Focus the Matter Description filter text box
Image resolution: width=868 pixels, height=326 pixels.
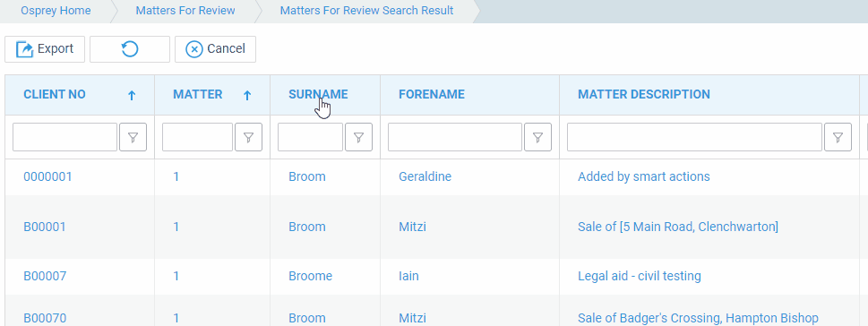(695, 137)
